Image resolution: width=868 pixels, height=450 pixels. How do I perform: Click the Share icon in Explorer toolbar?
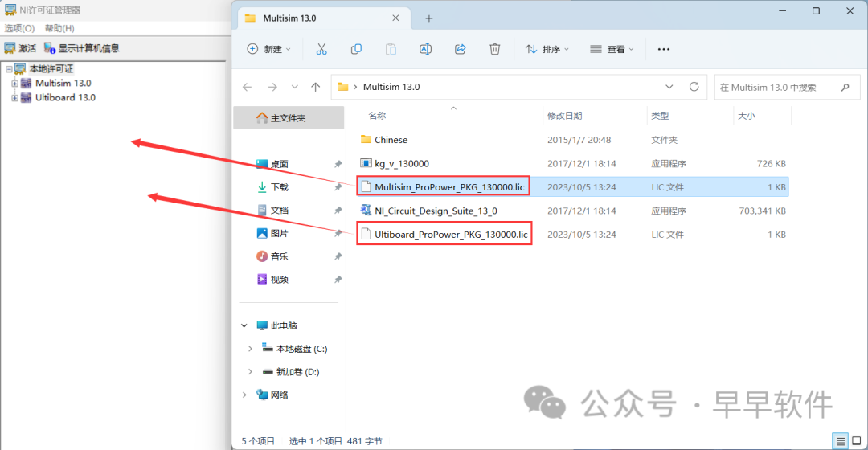(460, 49)
